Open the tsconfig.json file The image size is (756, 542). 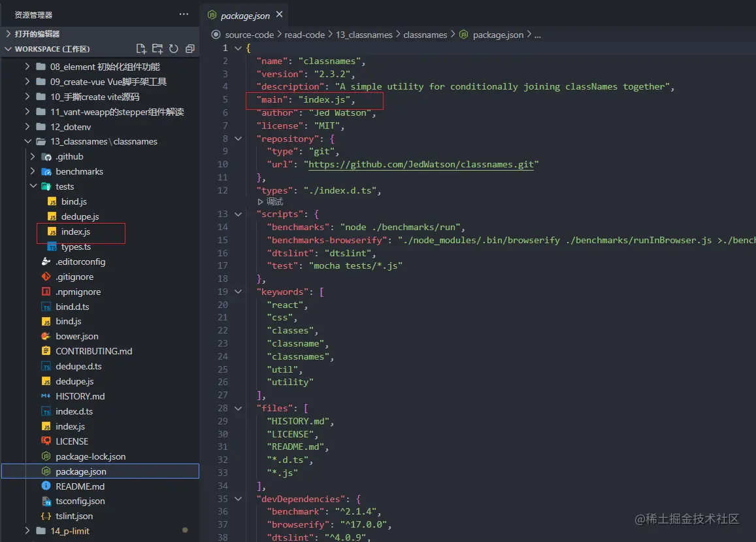(x=80, y=501)
